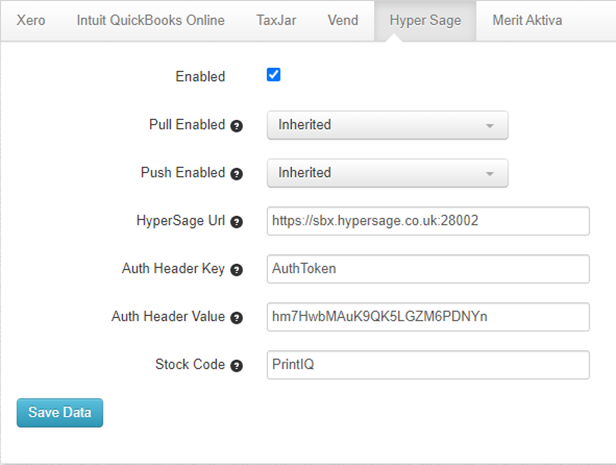Expand the Push Enabled dropdown

pyautogui.click(x=387, y=173)
